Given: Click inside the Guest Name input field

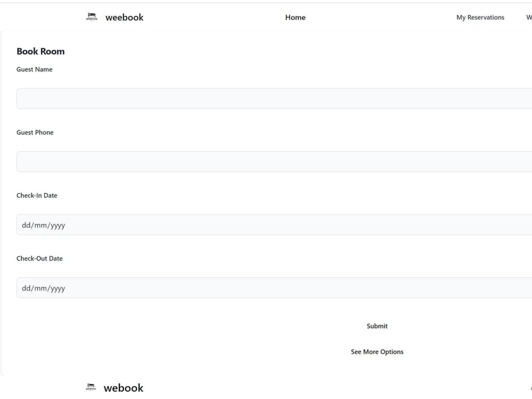Looking at the screenshot, I should click(266, 98).
